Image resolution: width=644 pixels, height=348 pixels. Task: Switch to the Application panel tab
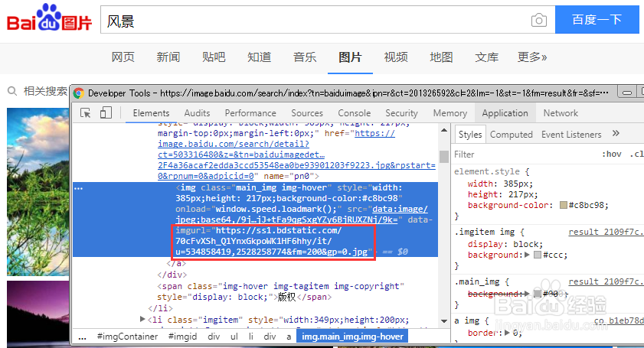(x=505, y=113)
